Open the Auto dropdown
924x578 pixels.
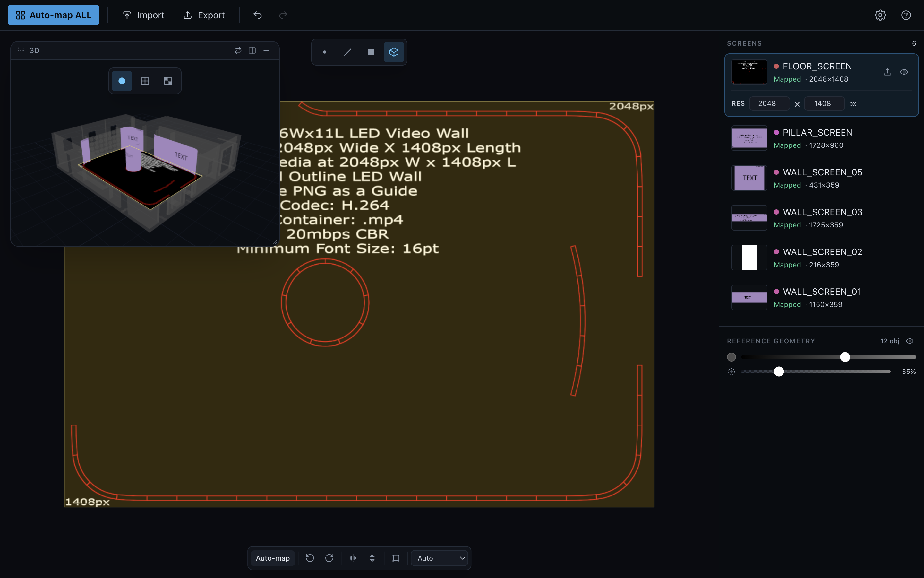[440, 558]
